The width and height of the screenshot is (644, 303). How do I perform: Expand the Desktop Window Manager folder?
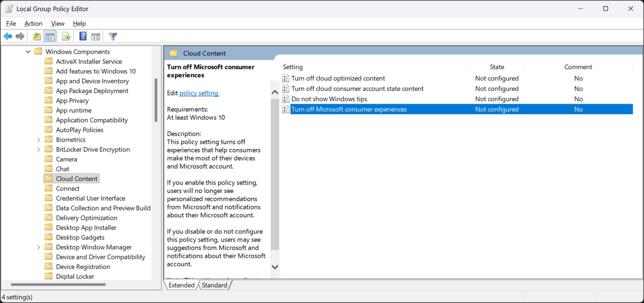pyautogui.click(x=38, y=247)
